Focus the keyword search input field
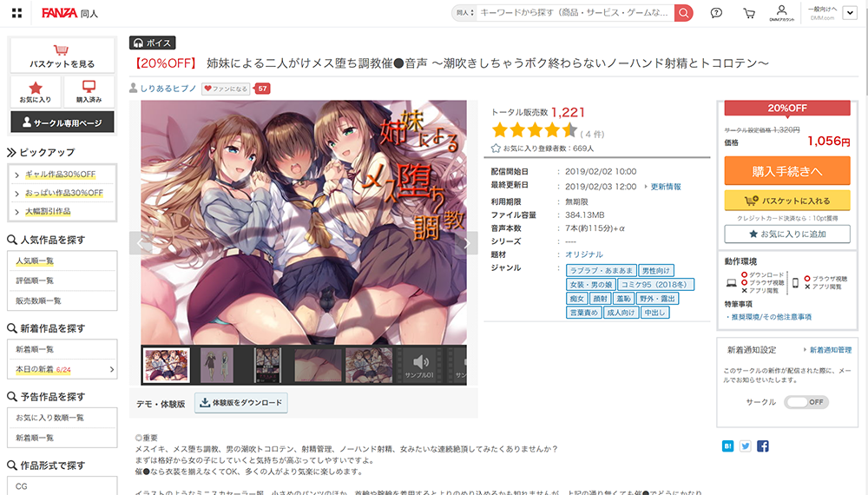Screen dimensions: 868x495 (575, 13)
